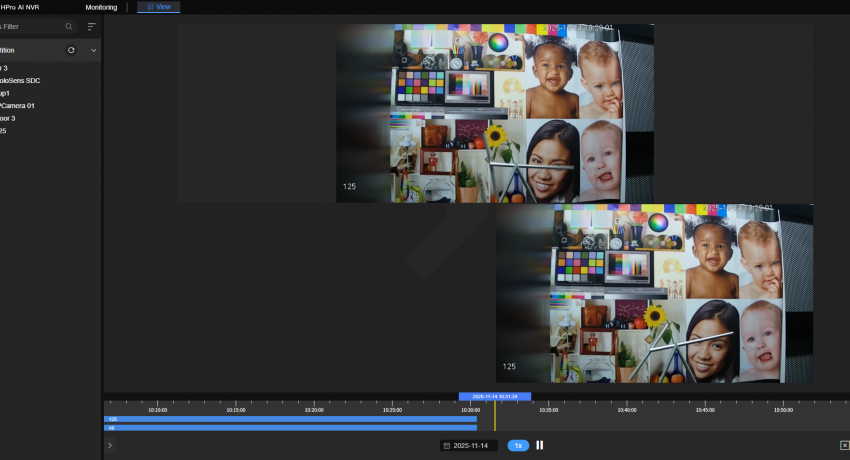This screenshot has height=460, width=850.
Task: Select the View tab
Action: coord(158,7)
